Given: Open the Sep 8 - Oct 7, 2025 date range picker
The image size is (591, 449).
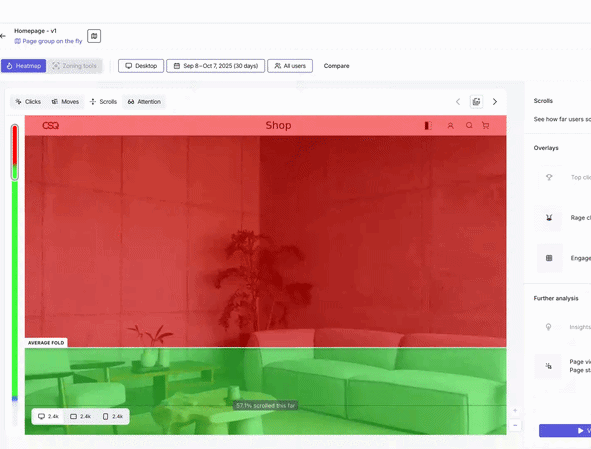Looking at the screenshot, I should click(216, 66).
